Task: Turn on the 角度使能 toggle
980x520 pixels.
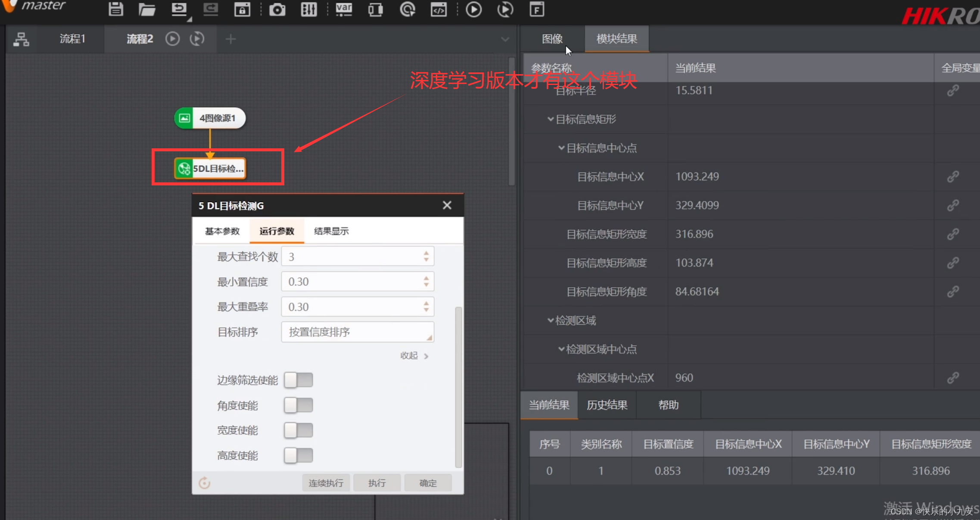Action: click(x=298, y=405)
